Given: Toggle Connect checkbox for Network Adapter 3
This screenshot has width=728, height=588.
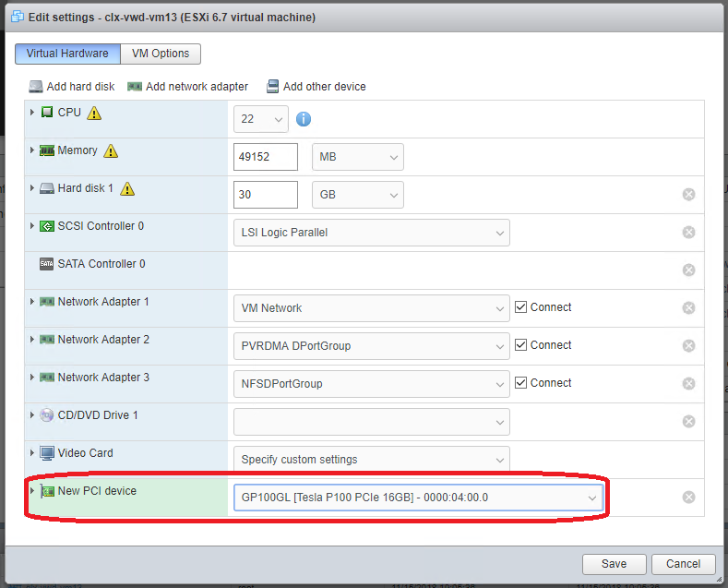Looking at the screenshot, I should click(521, 383).
